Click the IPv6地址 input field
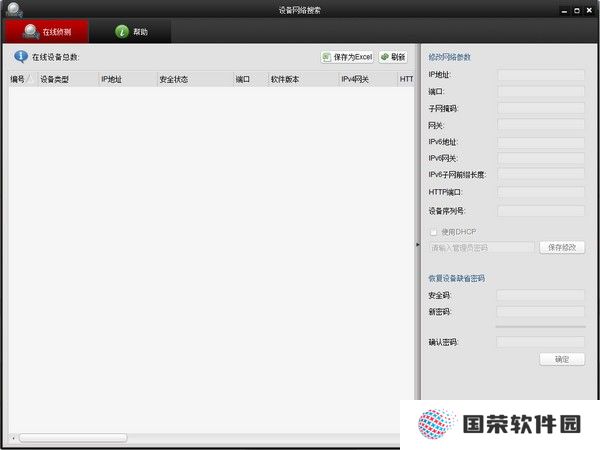600x450 pixels. pyautogui.click(x=541, y=142)
